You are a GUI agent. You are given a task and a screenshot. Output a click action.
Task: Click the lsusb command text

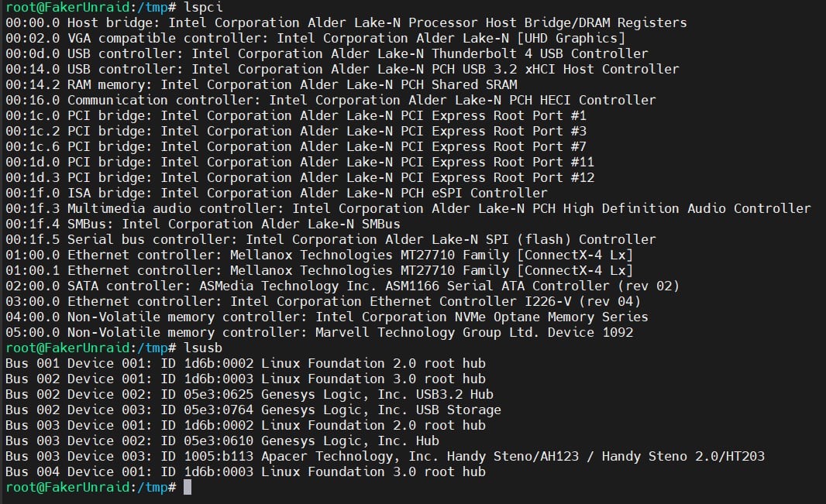[x=203, y=348]
